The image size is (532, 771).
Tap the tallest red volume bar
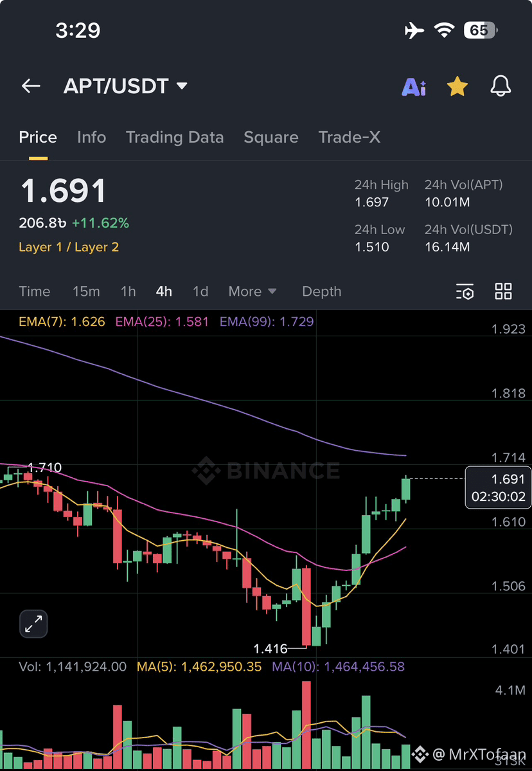point(306,726)
